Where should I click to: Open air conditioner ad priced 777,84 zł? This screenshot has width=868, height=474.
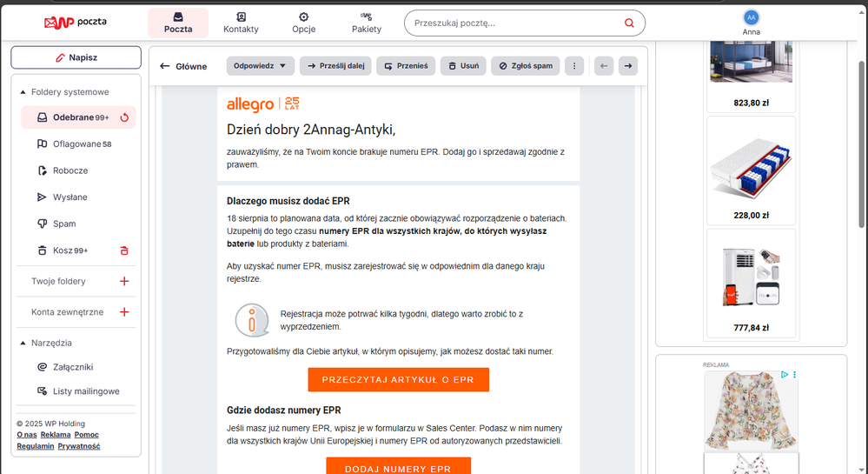pyautogui.click(x=752, y=284)
